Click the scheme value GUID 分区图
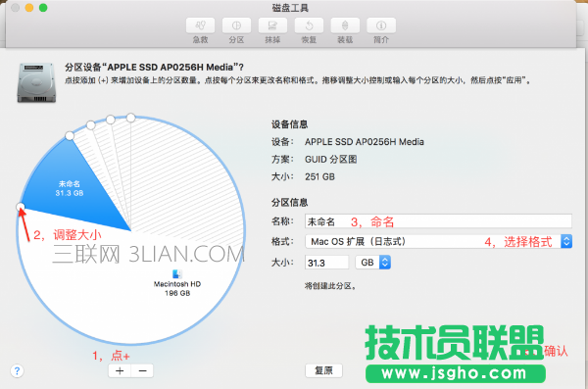Image resolution: width=588 pixels, height=389 pixels. 331,160
